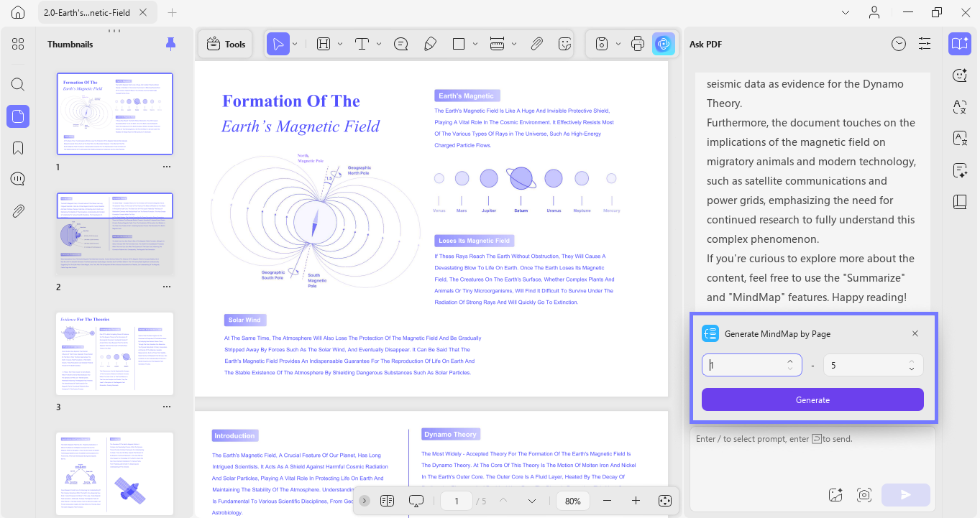Screen dimensions: 980x518
Task: Open the Select tool dropdown arrow
Action: pyautogui.click(x=296, y=43)
